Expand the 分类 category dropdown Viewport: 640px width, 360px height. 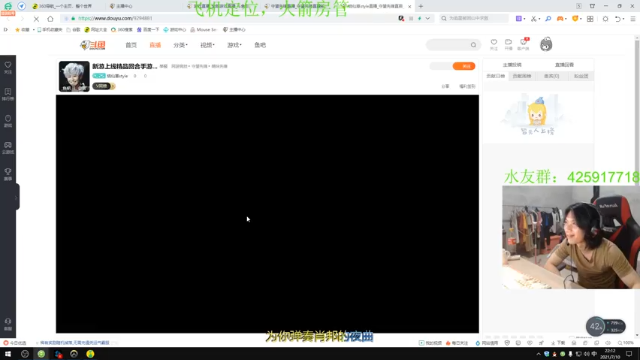click(180, 45)
